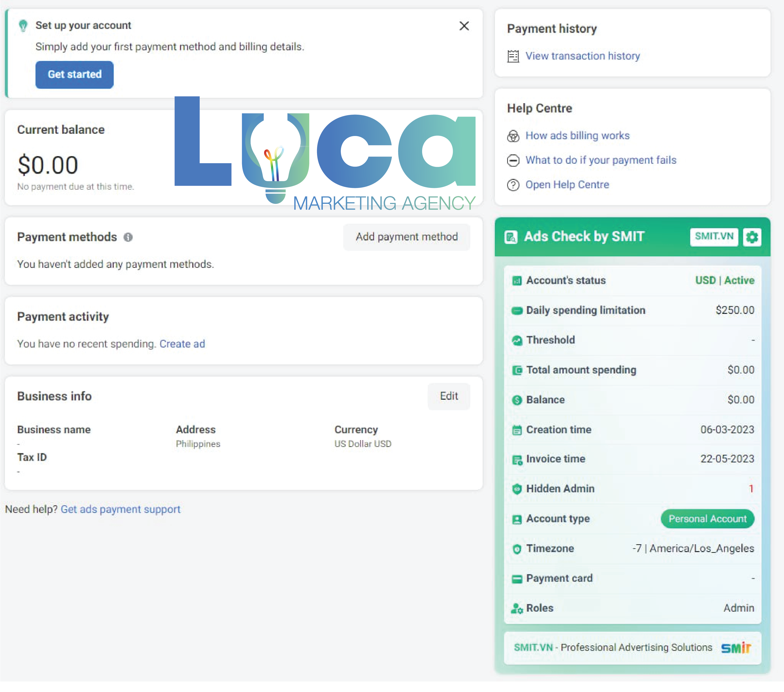The height and width of the screenshot is (692, 784).
Task: Click the Hidden Admin count 1
Action: click(x=751, y=489)
